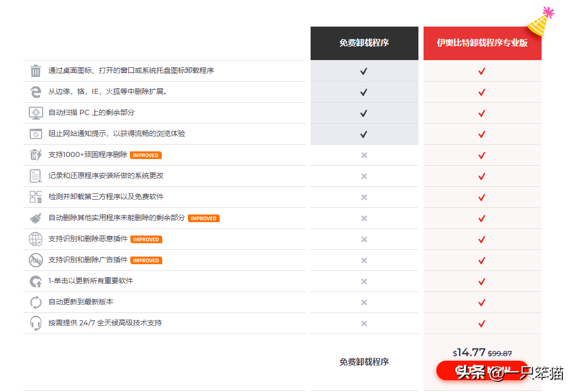
Task: Click the free column checkmark for 阻止网站通知提示
Action: pos(364,134)
